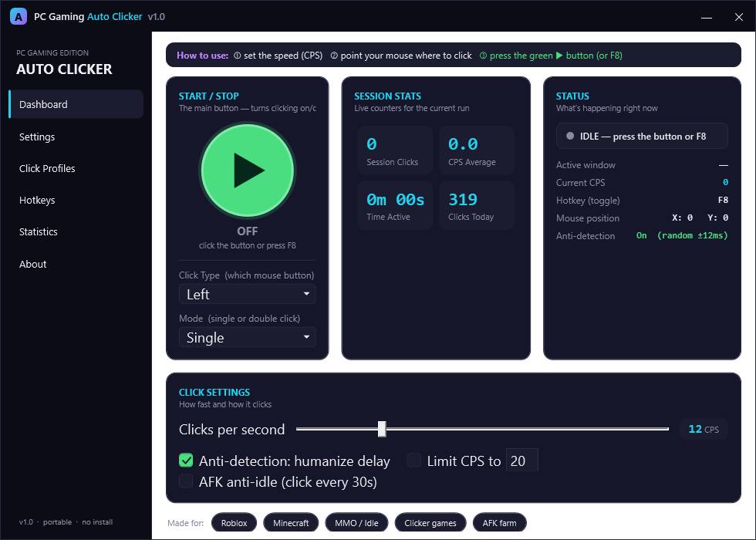Click the AFK farm tag

(x=500, y=523)
